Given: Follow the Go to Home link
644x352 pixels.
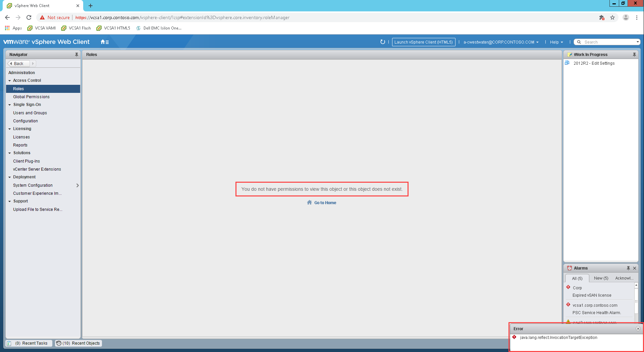Looking at the screenshot, I should click(x=325, y=203).
